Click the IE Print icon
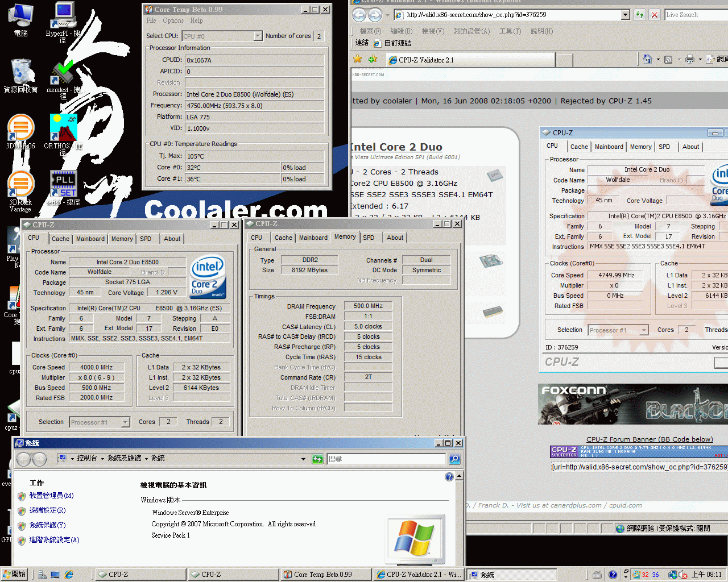The image size is (728, 582). point(690,59)
